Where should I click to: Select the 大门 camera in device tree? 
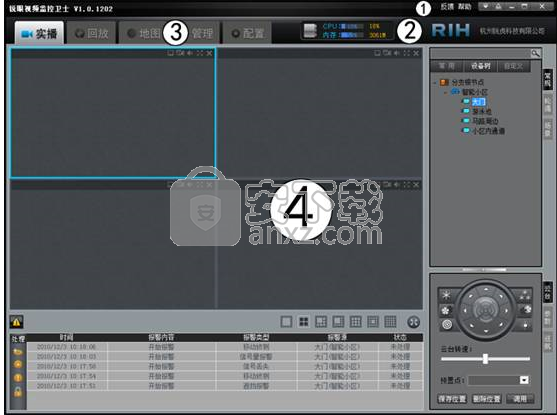click(x=478, y=102)
